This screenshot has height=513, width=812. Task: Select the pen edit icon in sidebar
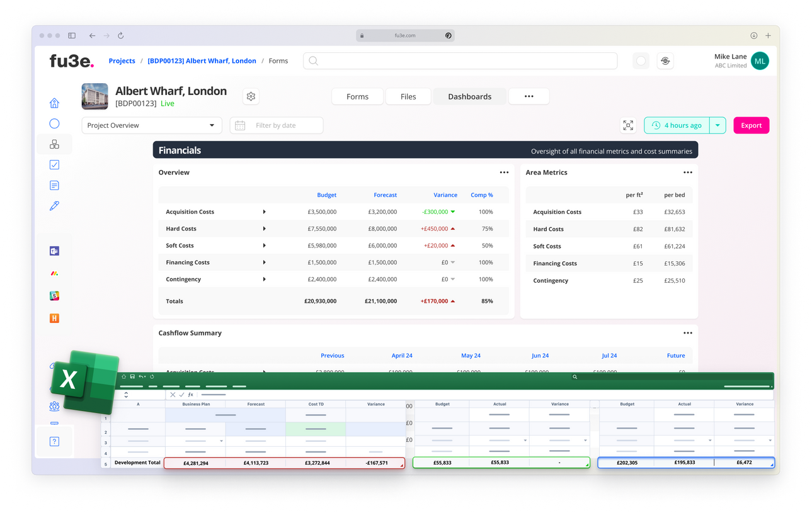pos(54,206)
